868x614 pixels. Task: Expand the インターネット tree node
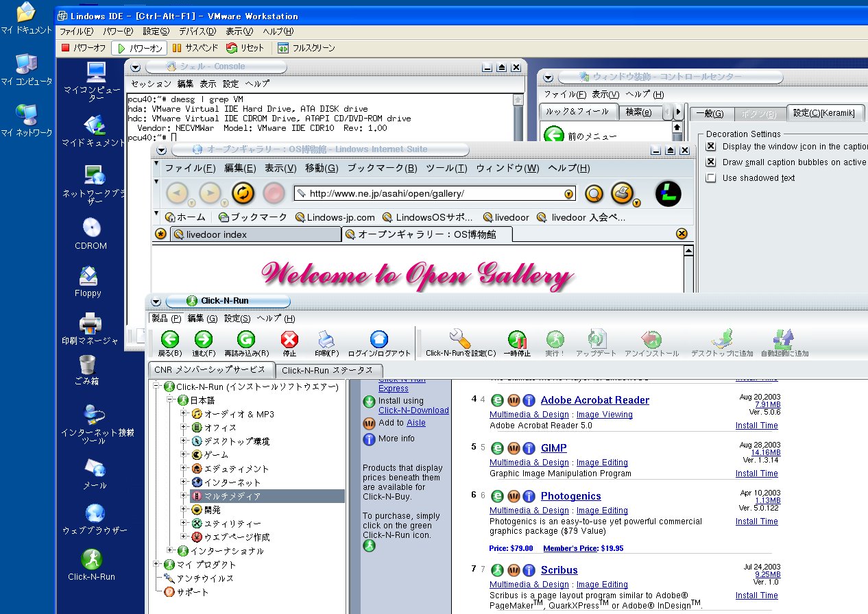click(184, 482)
